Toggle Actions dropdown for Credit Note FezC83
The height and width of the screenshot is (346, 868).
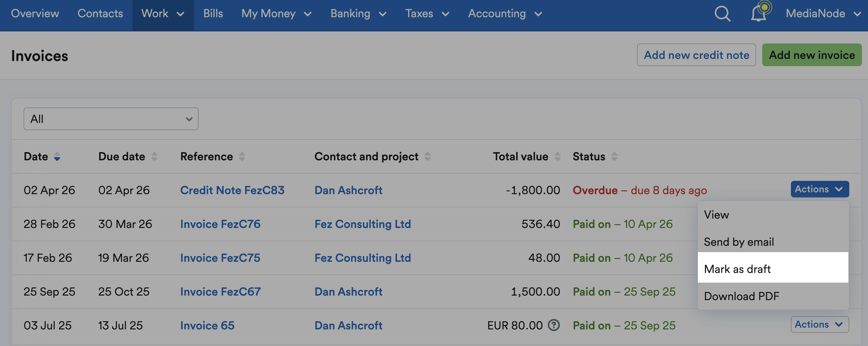[819, 189]
